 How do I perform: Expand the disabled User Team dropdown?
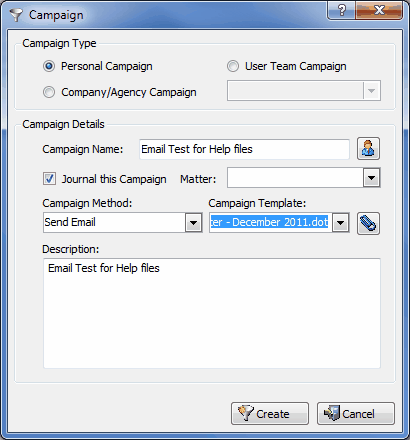(371, 90)
